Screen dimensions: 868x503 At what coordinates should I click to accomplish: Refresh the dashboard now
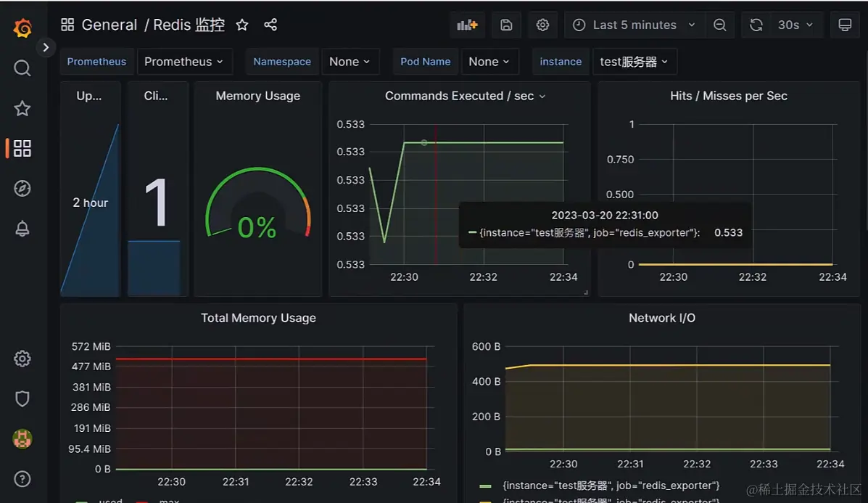(756, 25)
